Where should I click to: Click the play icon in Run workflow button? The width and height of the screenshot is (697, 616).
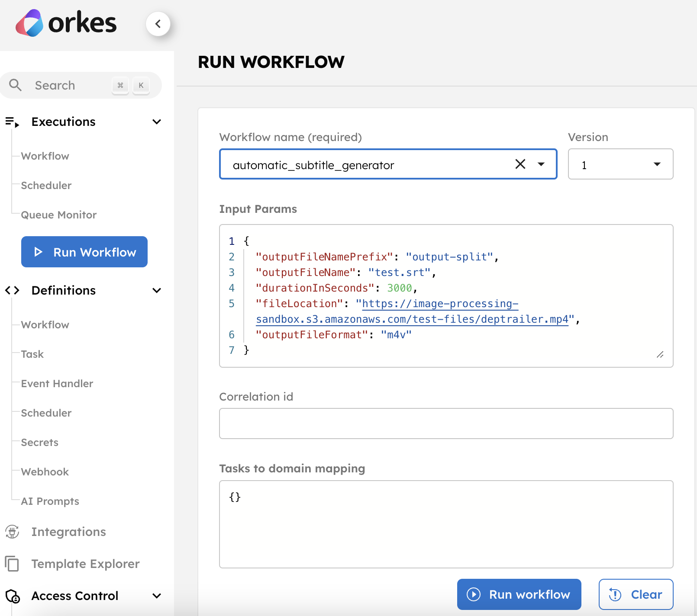474,594
